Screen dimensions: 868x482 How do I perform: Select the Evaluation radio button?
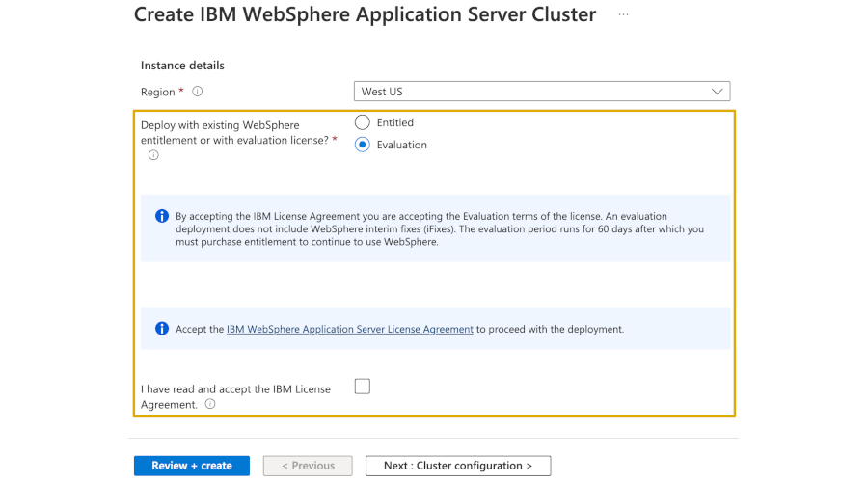pos(363,145)
